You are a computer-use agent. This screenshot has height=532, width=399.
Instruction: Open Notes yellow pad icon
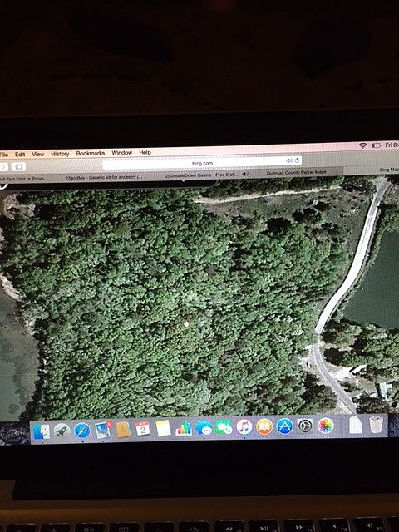click(x=163, y=429)
